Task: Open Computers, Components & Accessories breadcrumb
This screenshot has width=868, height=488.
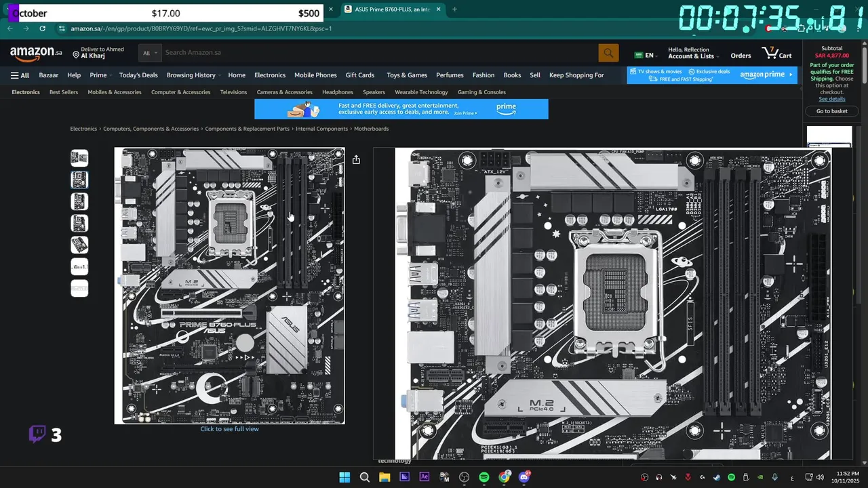Action: point(151,129)
